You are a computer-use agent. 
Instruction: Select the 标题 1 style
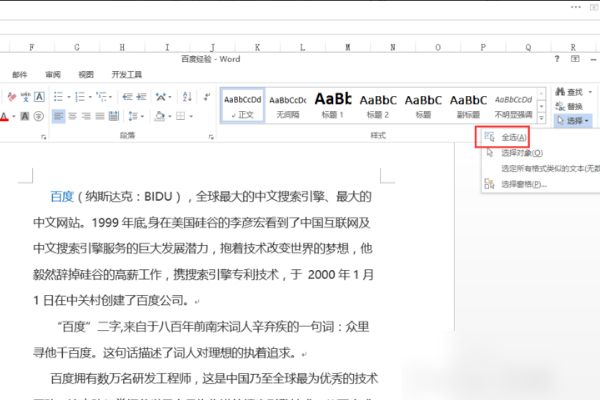pos(333,105)
